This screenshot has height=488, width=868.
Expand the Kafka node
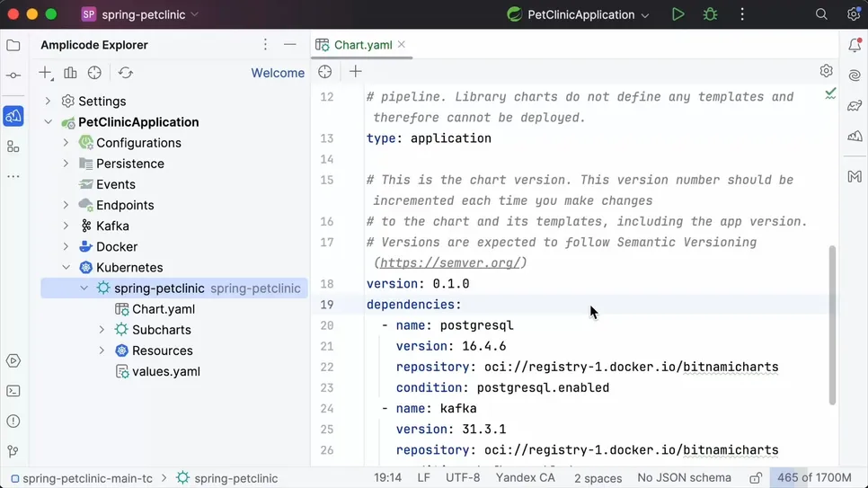(x=66, y=226)
